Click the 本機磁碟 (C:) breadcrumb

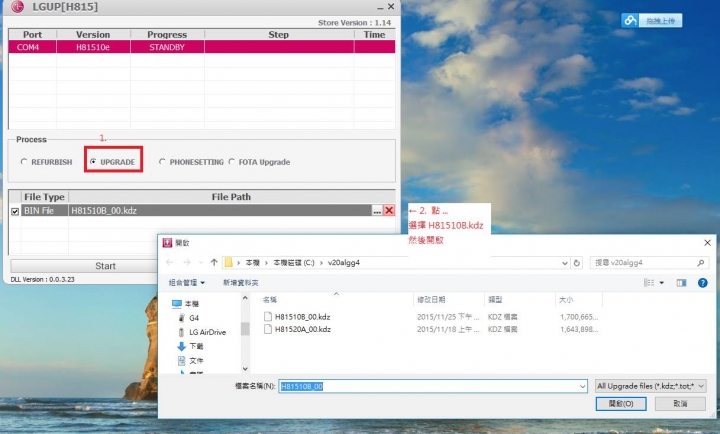[x=294, y=263]
